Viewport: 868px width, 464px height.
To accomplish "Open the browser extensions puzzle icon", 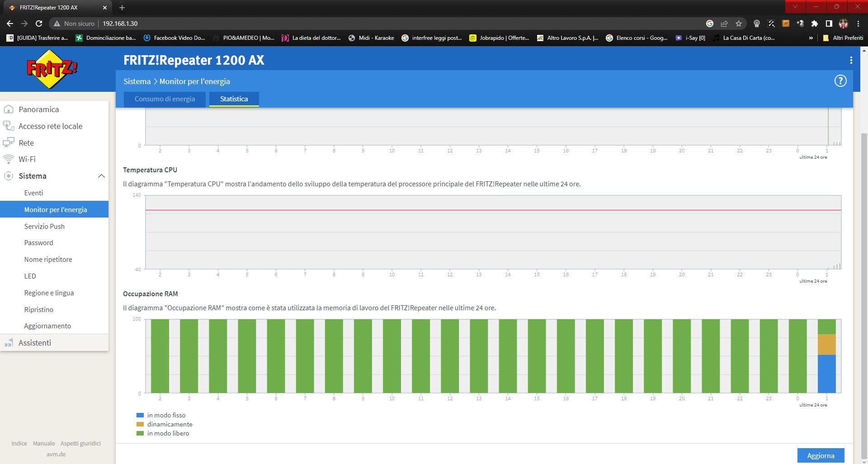I will tap(815, 24).
